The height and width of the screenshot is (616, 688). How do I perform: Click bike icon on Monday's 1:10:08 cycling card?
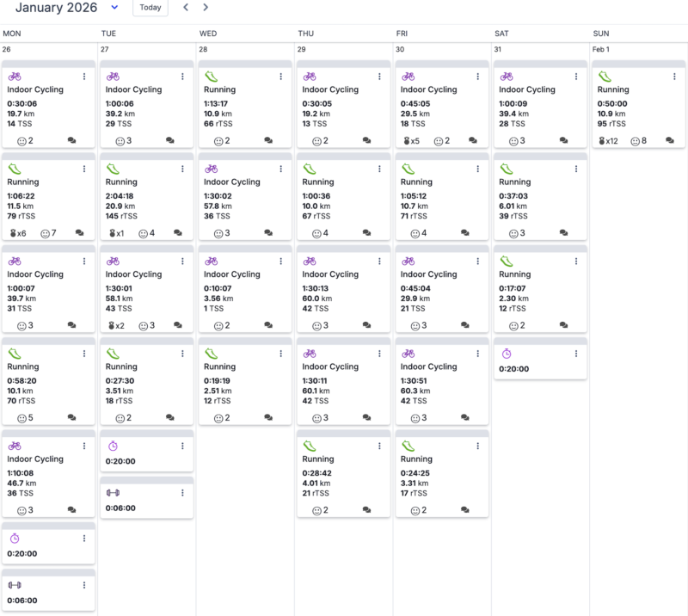(x=14, y=446)
